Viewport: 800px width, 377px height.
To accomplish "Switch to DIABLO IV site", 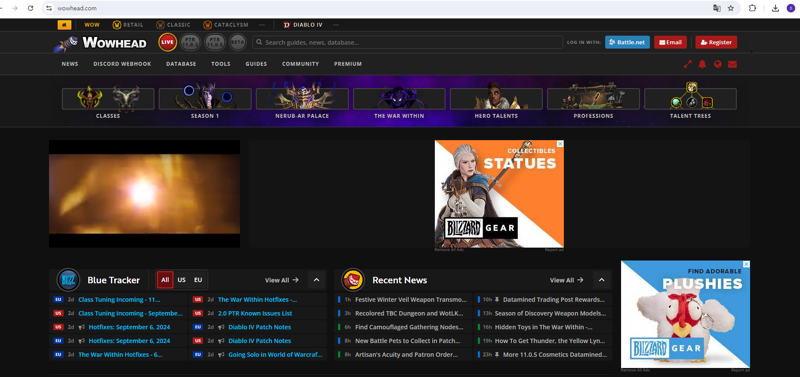I will pyautogui.click(x=303, y=25).
